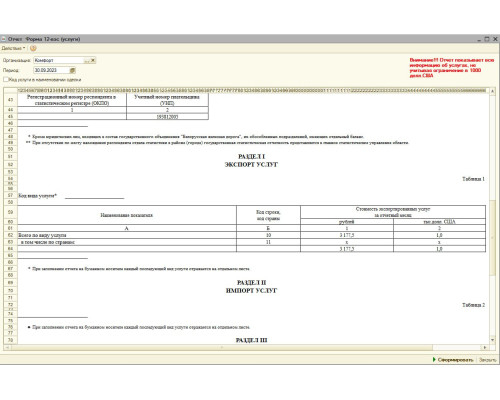The image size is (500, 400).
Task: Click the 'тыс. долл. США' column header
Action: point(439,222)
